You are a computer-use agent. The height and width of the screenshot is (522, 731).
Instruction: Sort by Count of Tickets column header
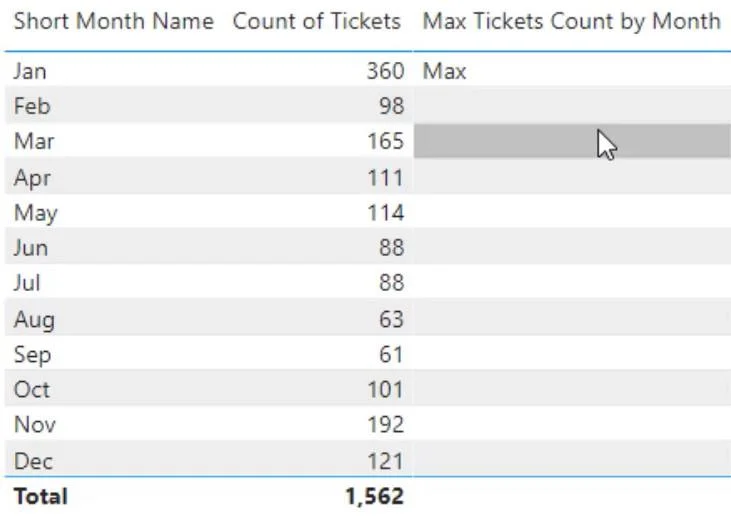click(x=317, y=21)
